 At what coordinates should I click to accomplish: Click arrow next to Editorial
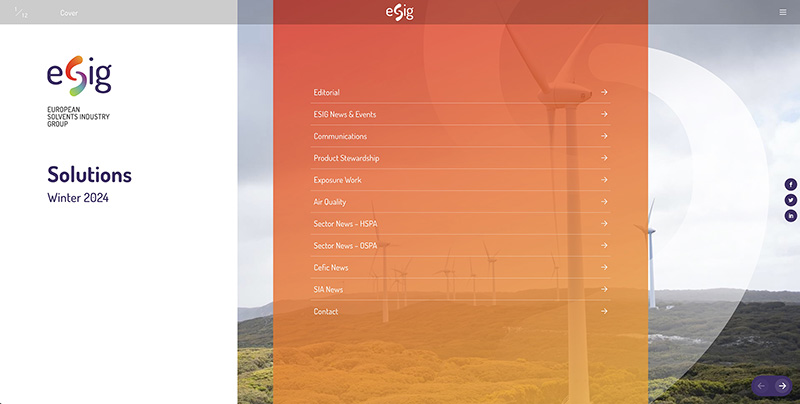pos(604,92)
